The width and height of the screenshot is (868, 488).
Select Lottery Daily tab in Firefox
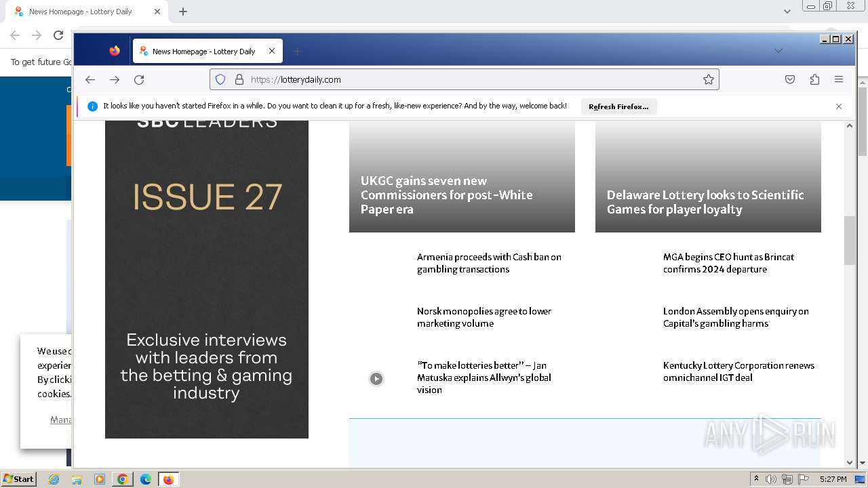(x=208, y=51)
